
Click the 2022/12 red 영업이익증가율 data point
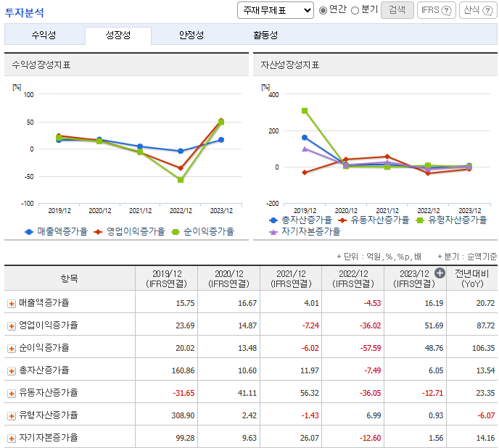click(x=181, y=168)
